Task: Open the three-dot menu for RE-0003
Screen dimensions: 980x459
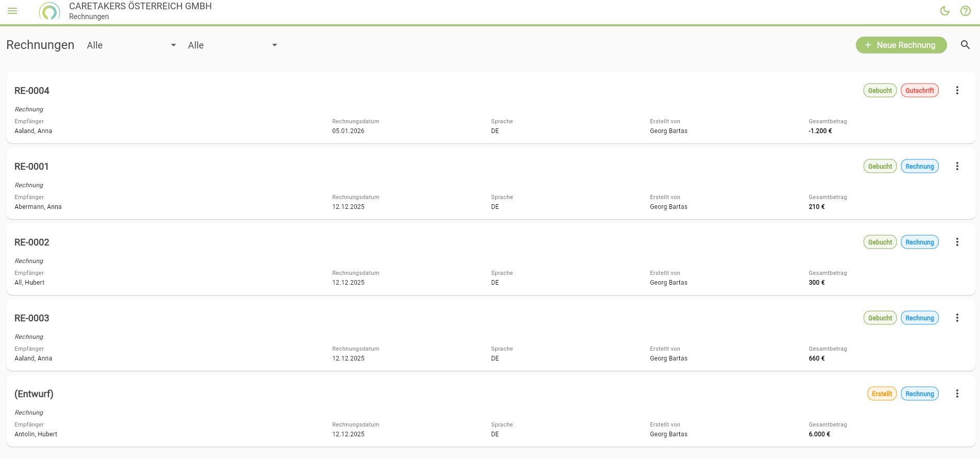Action: pyautogui.click(x=957, y=318)
